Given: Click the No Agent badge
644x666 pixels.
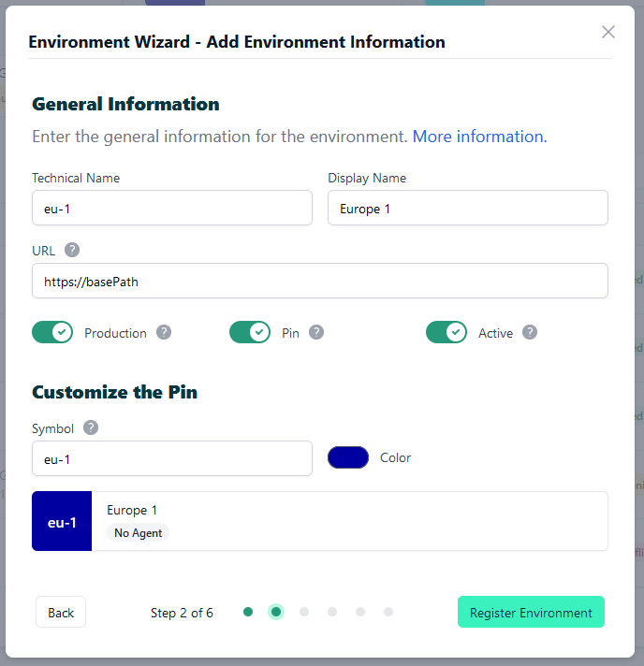Looking at the screenshot, I should tap(138, 532).
